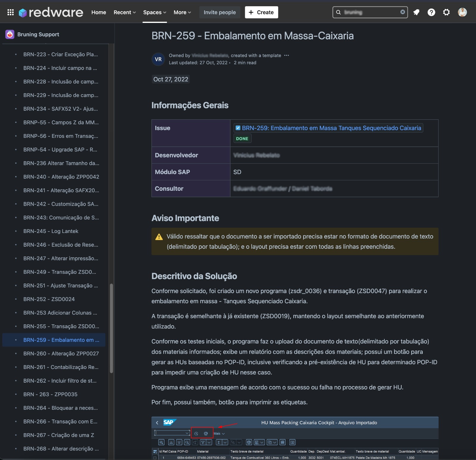
Task: Click the SAP print icon in red box
Action: click(206, 434)
